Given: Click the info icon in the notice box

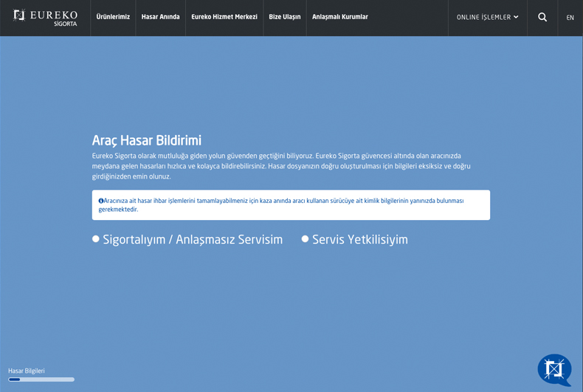Looking at the screenshot, I should click(101, 201).
